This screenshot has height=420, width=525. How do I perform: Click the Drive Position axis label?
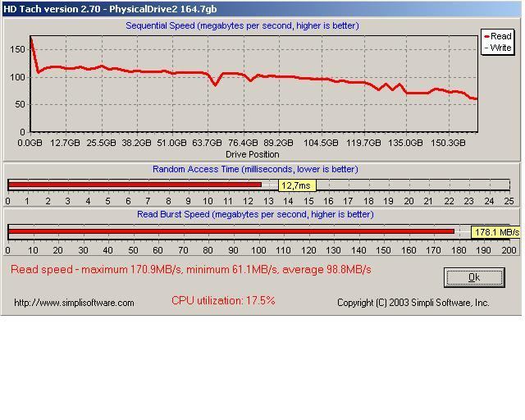252,154
